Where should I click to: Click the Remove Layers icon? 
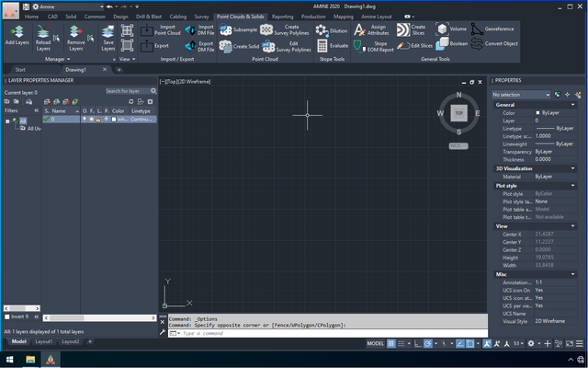pos(74,31)
